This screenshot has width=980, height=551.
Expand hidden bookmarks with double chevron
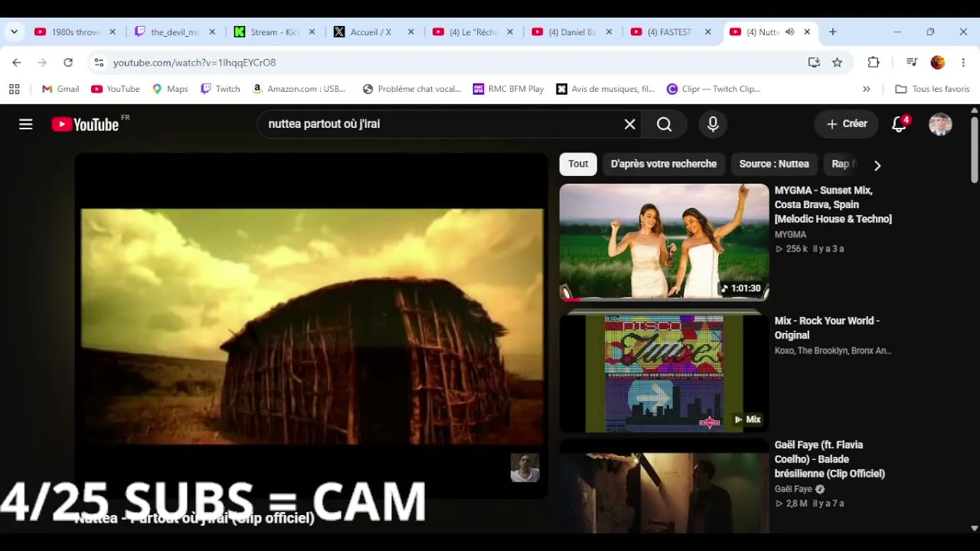coord(867,89)
